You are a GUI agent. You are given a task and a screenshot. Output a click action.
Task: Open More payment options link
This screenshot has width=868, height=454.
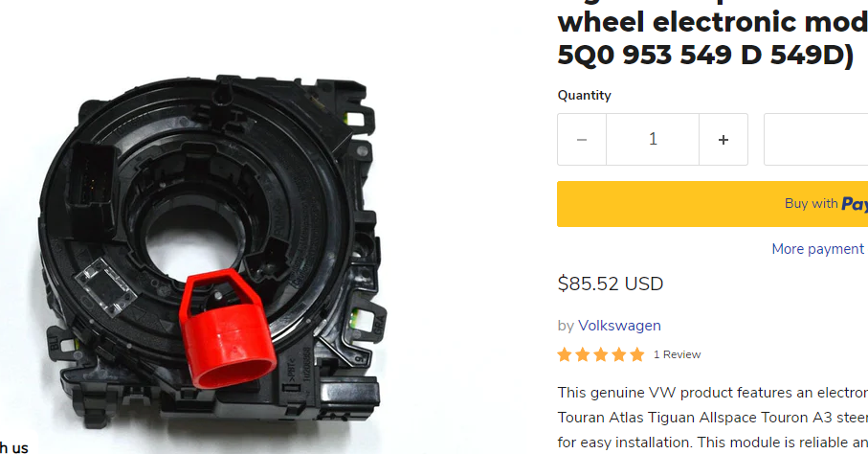tap(819, 249)
